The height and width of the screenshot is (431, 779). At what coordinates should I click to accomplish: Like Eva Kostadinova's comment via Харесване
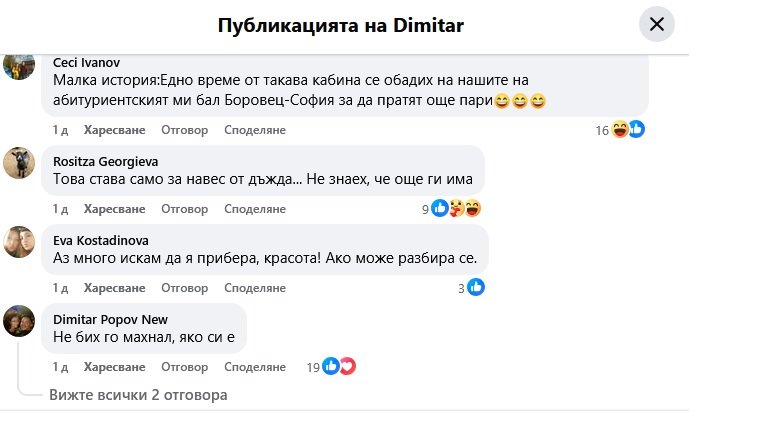coord(114,288)
